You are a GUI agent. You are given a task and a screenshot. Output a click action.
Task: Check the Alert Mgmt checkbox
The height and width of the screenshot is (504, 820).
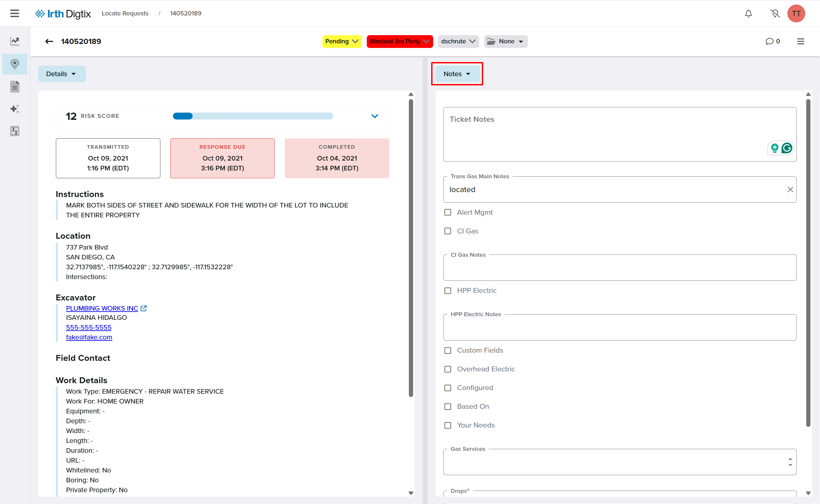tap(448, 212)
